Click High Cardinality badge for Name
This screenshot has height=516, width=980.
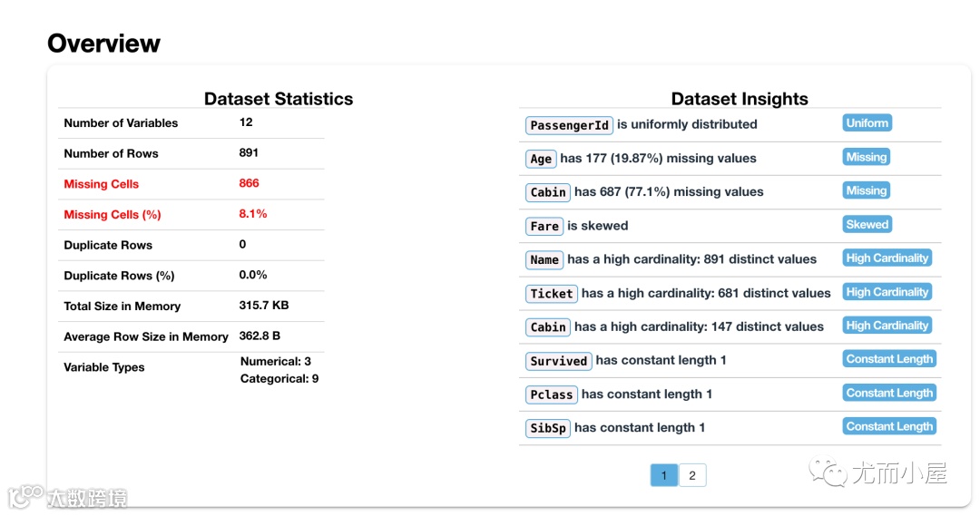[887, 258]
